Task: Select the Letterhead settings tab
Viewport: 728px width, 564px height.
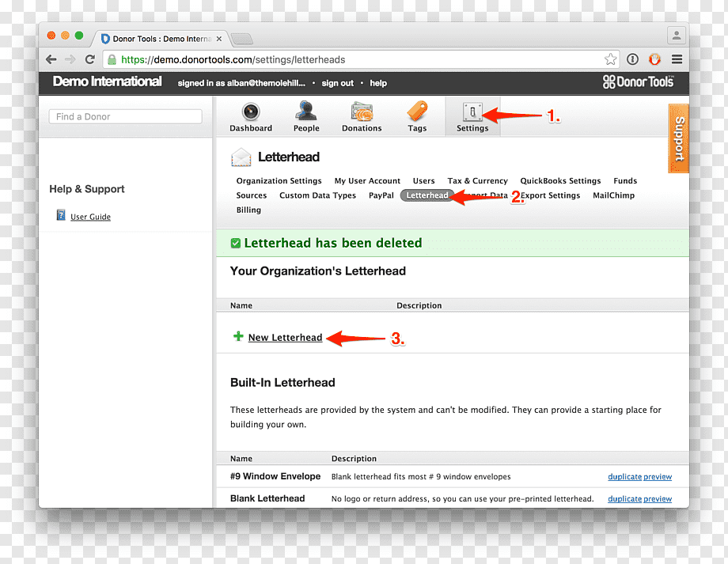Action: click(x=427, y=195)
